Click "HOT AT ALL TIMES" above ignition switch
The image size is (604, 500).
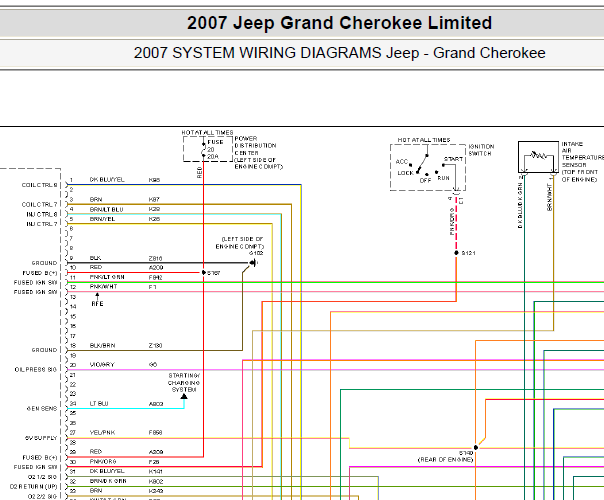pos(424,140)
